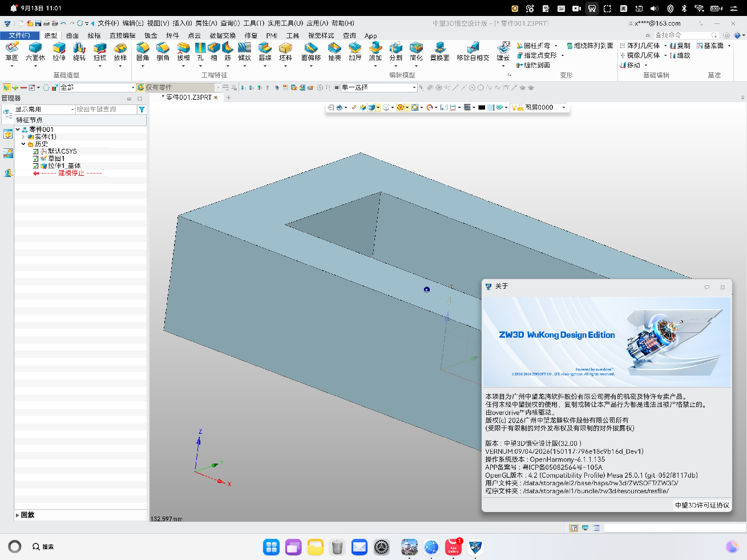Collapse the 历史 tree node
The width and height of the screenshot is (747, 560).
pyautogui.click(x=23, y=144)
